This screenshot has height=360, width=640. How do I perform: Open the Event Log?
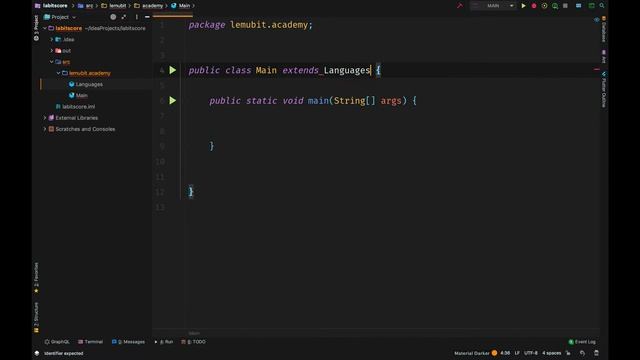(582, 342)
